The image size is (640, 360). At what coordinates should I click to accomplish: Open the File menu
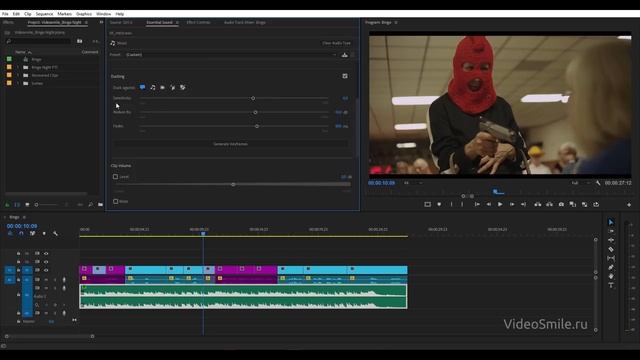(x=5, y=14)
